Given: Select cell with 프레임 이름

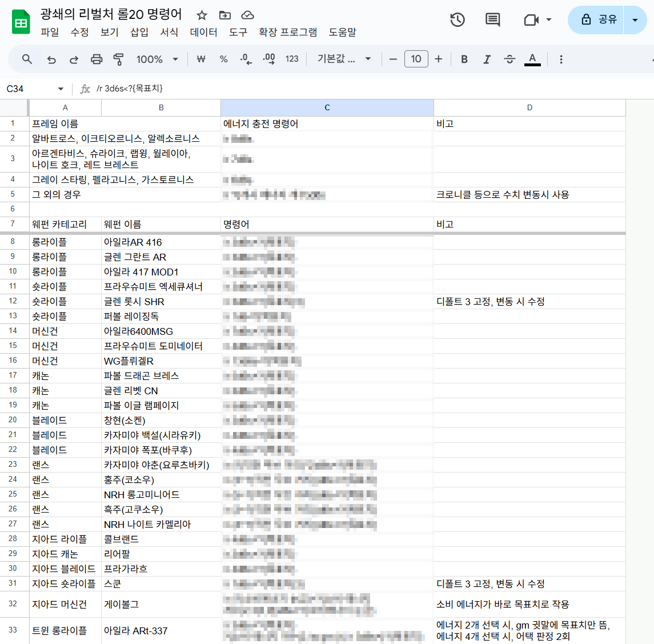Looking at the screenshot, I should 125,123.
